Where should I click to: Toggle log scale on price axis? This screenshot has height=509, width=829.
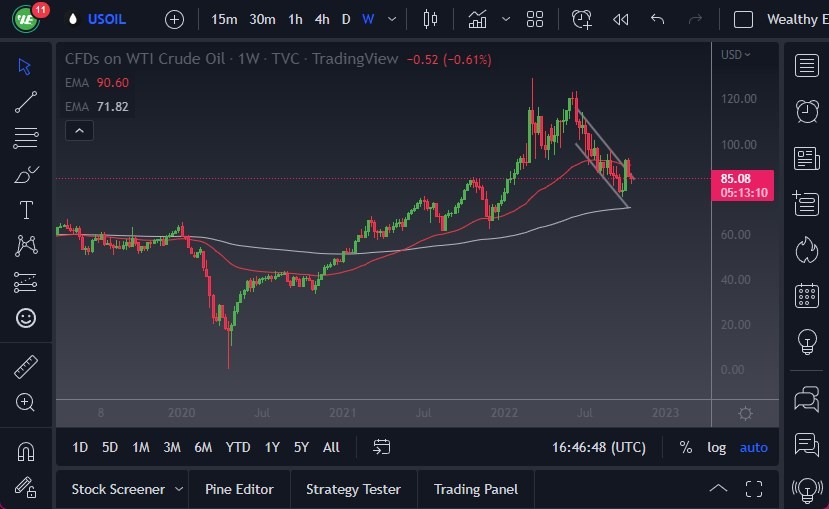[716, 447]
